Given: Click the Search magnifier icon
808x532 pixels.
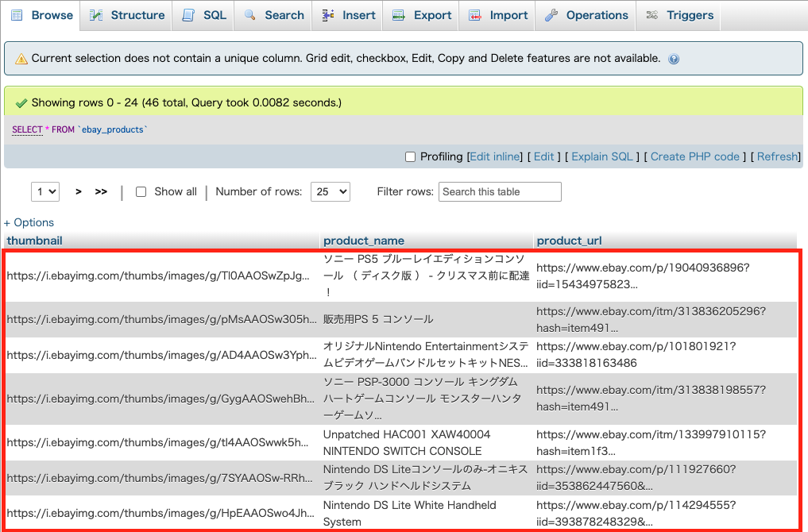Looking at the screenshot, I should click(250, 15).
